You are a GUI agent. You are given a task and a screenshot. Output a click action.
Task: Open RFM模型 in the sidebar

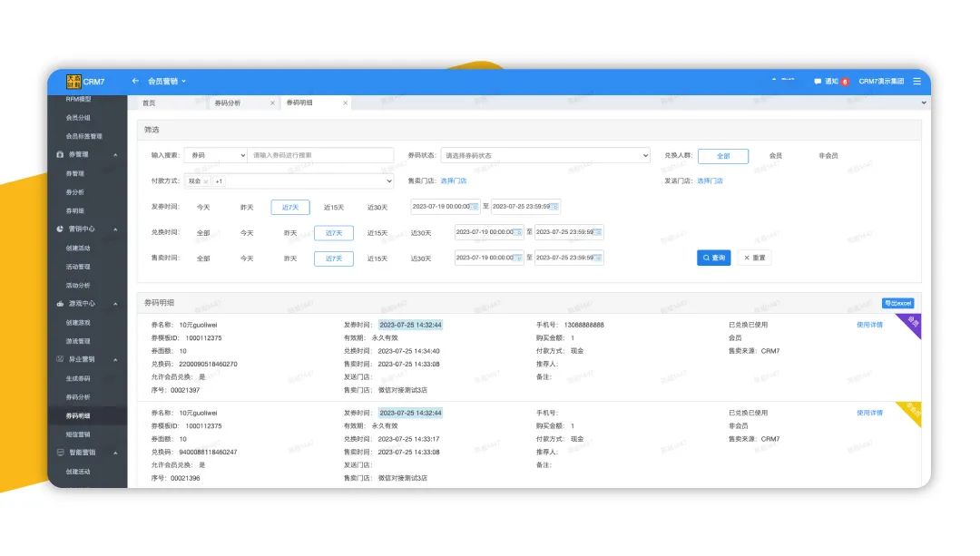click(78, 100)
